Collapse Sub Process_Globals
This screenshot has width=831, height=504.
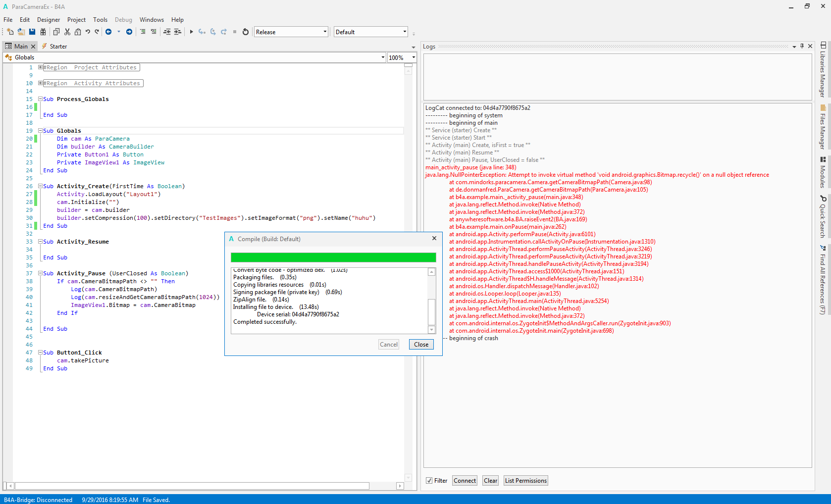point(41,99)
